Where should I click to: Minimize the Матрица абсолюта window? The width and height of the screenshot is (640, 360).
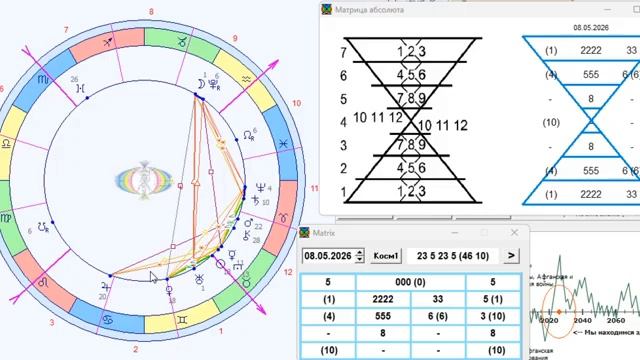point(607,9)
